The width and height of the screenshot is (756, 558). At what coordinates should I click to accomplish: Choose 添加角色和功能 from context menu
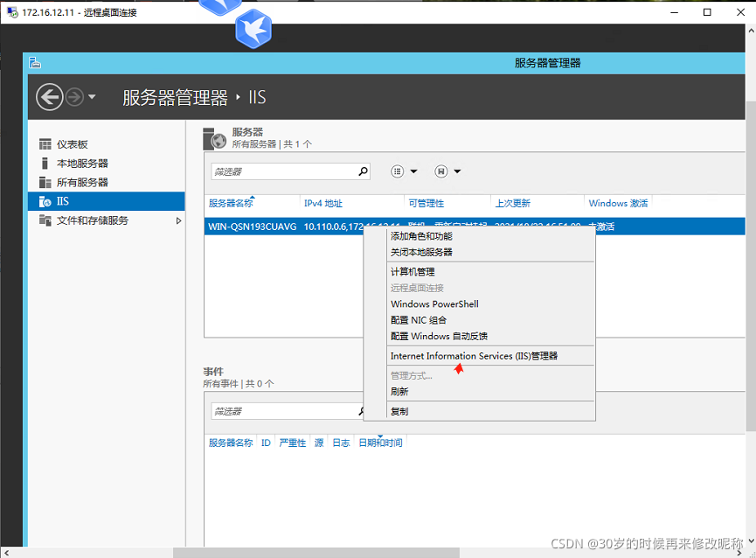[421, 236]
